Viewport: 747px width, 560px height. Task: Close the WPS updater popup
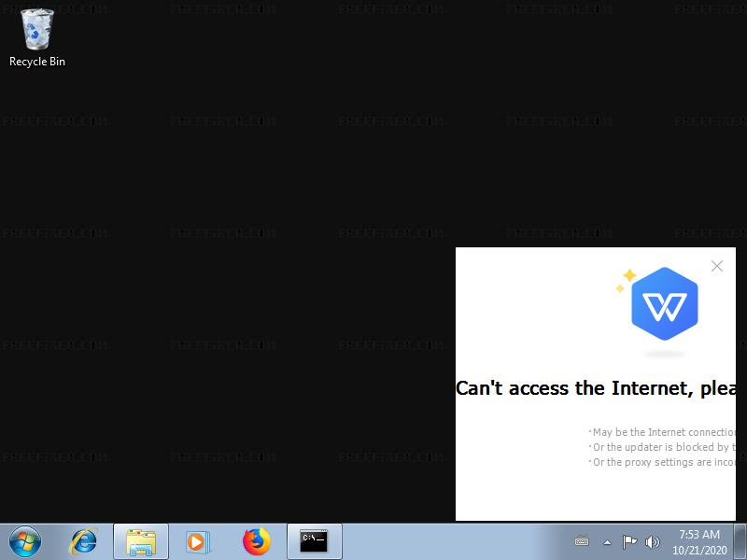coord(717,266)
